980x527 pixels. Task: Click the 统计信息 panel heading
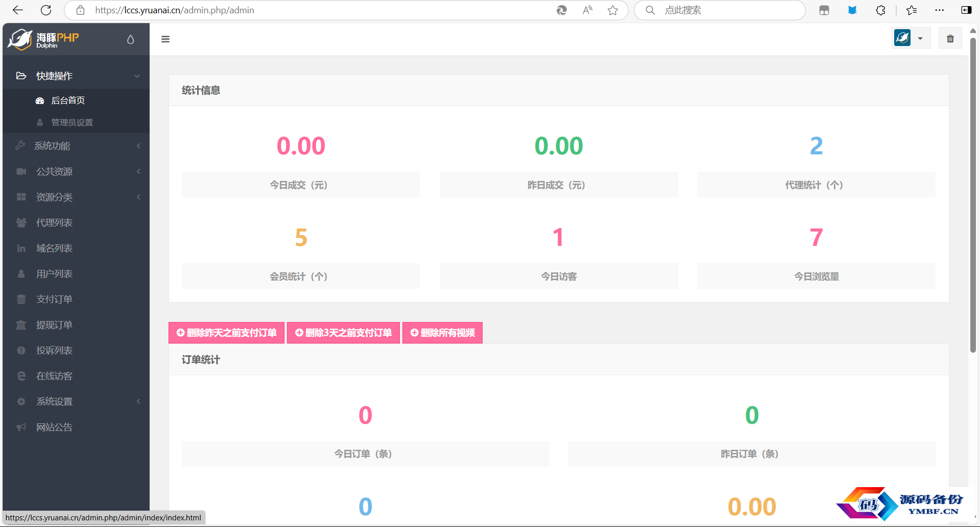[201, 90]
